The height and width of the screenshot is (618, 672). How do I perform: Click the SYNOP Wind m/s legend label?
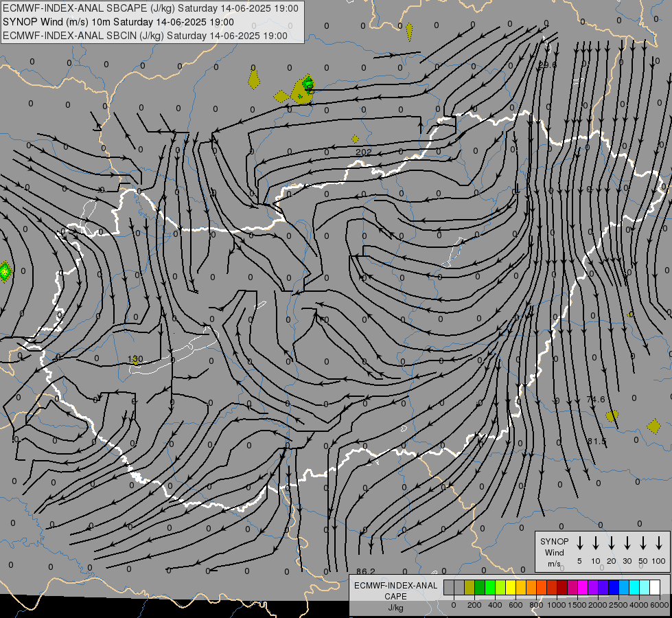554,552
